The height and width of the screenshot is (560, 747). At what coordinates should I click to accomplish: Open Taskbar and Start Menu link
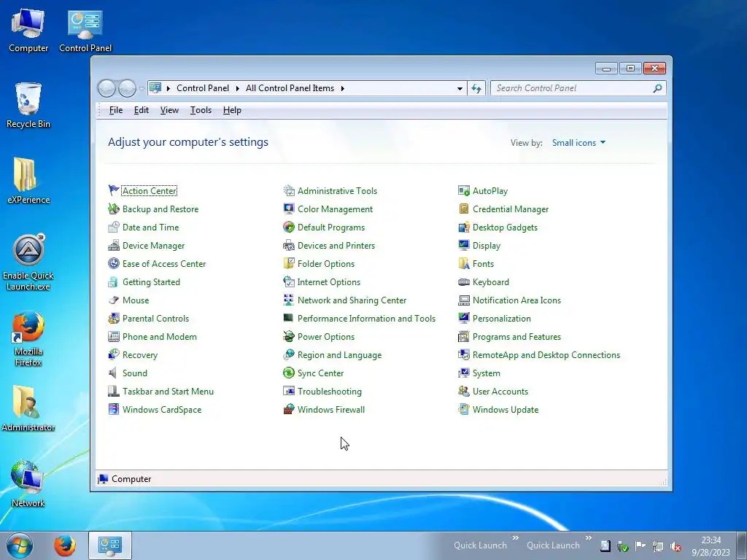(x=168, y=392)
